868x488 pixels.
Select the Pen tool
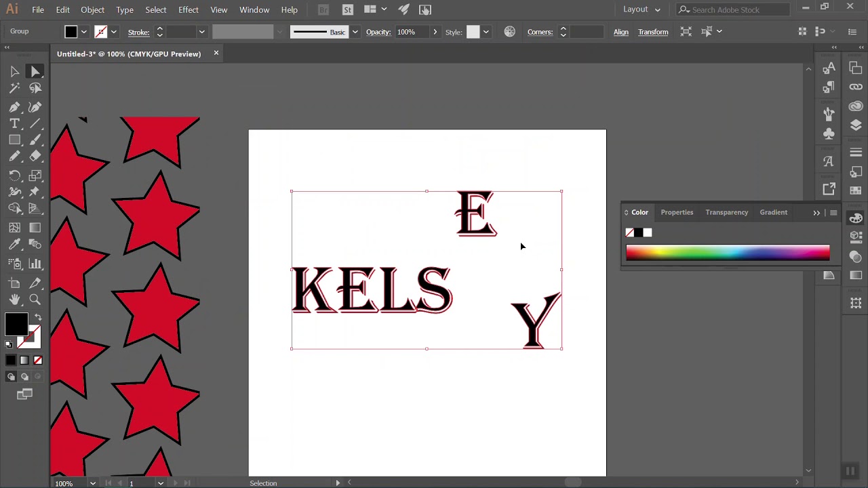coord(14,107)
